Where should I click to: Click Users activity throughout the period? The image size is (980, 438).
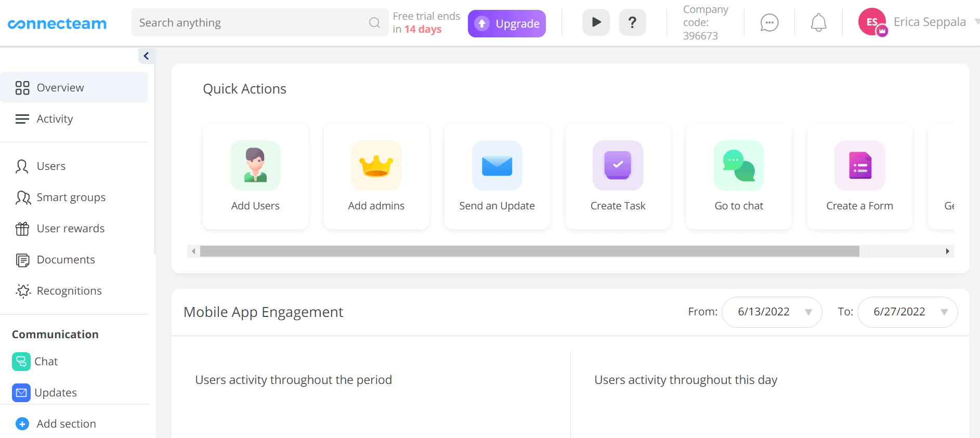(293, 380)
